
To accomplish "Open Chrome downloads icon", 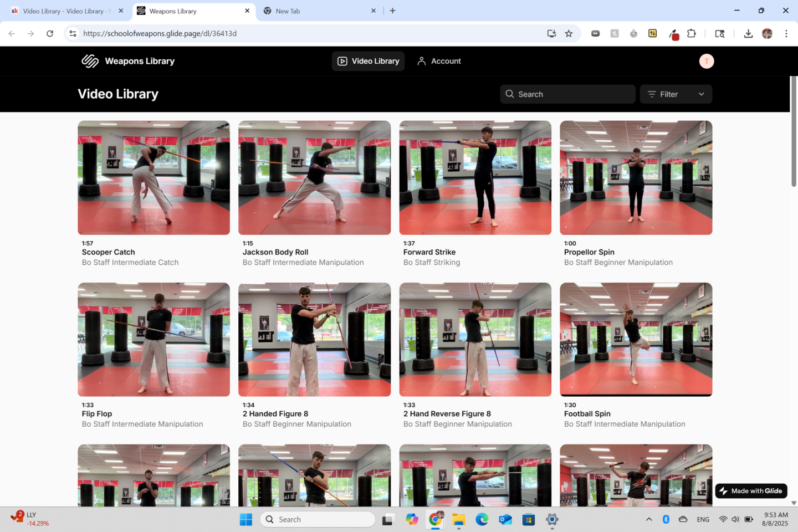I will coord(748,34).
